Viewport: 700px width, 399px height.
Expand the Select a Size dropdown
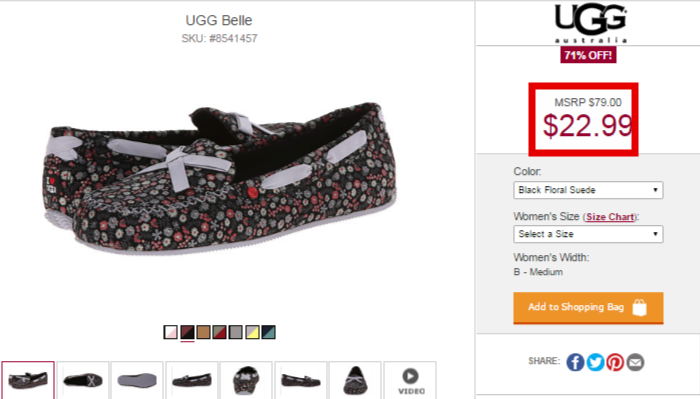(588, 234)
